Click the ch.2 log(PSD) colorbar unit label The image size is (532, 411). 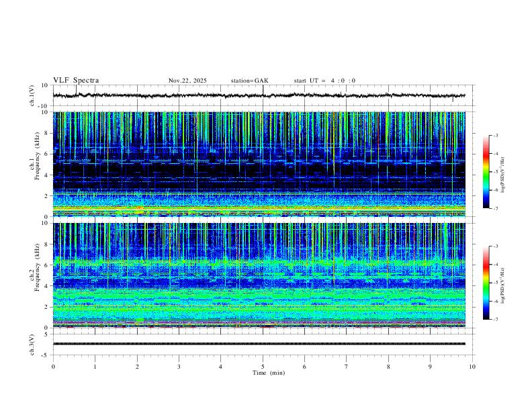(x=502, y=286)
